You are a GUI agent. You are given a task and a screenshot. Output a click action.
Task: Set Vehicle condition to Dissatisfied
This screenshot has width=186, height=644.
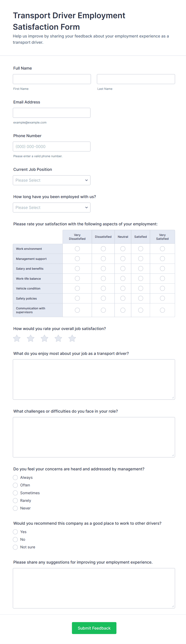[103, 288]
